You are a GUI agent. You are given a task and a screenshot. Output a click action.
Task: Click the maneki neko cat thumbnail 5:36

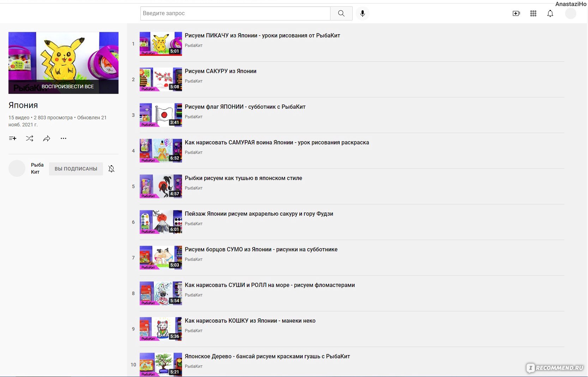pyautogui.click(x=161, y=329)
